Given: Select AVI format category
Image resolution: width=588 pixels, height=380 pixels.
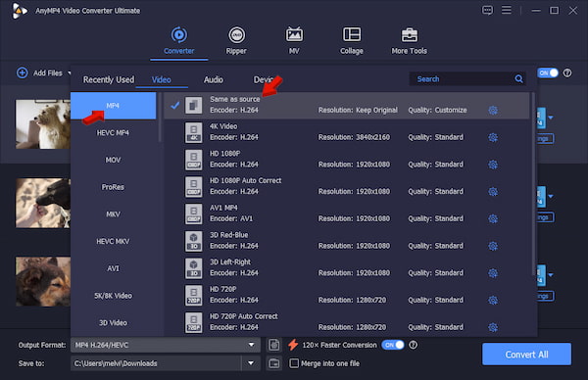Looking at the screenshot, I should tap(114, 268).
